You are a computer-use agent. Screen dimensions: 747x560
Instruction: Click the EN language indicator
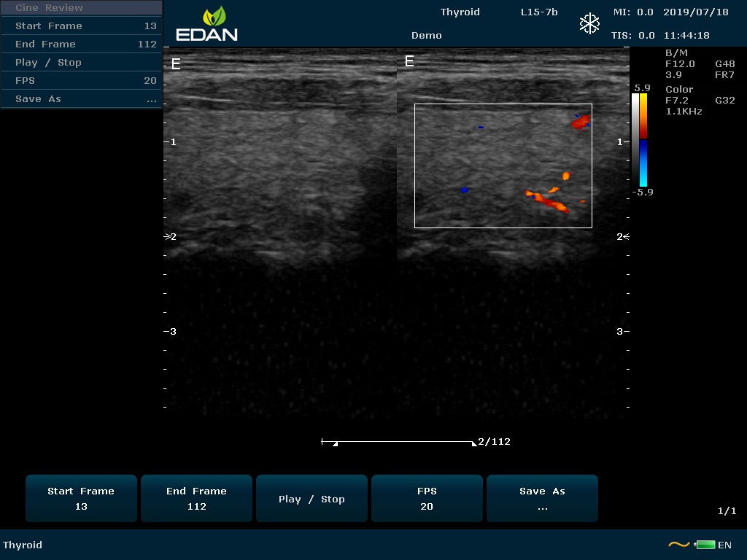(x=724, y=545)
